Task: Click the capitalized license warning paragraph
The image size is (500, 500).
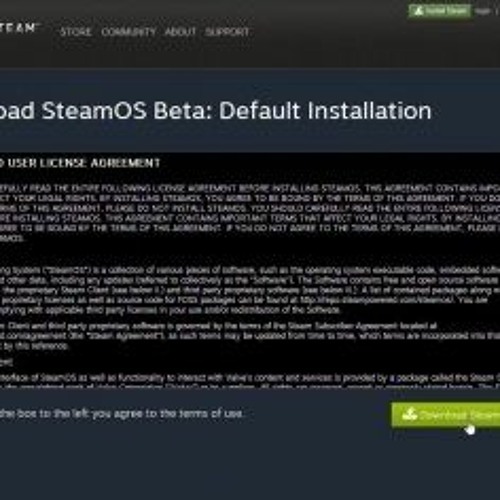Action: (250, 213)
